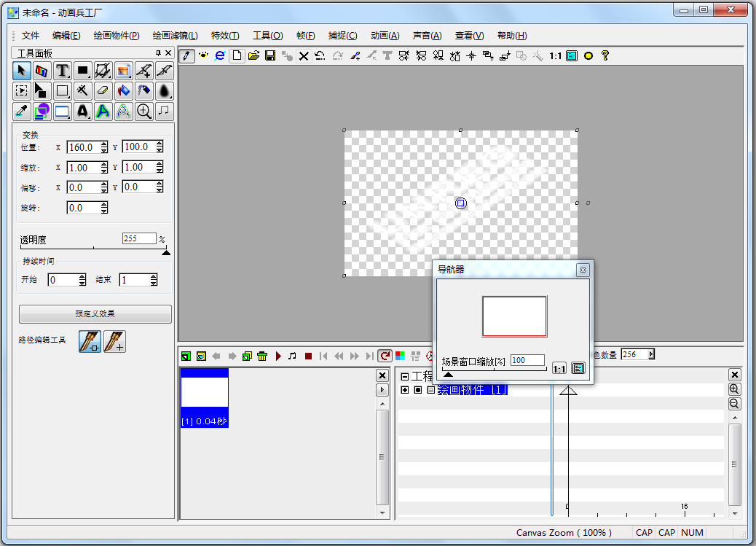Click the 预定义效果 button
756x546 pixels.
point(95,314)
